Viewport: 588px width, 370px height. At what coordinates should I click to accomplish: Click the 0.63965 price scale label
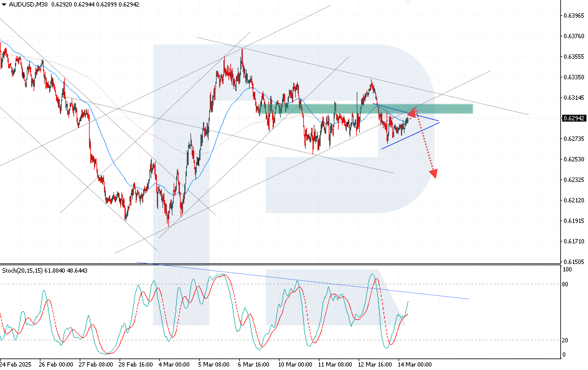[x=574, y=16]
